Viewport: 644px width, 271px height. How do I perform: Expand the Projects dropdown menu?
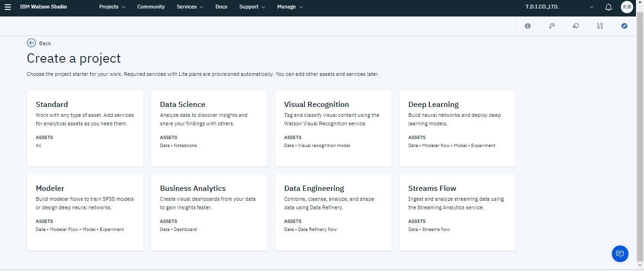(112, 7)
